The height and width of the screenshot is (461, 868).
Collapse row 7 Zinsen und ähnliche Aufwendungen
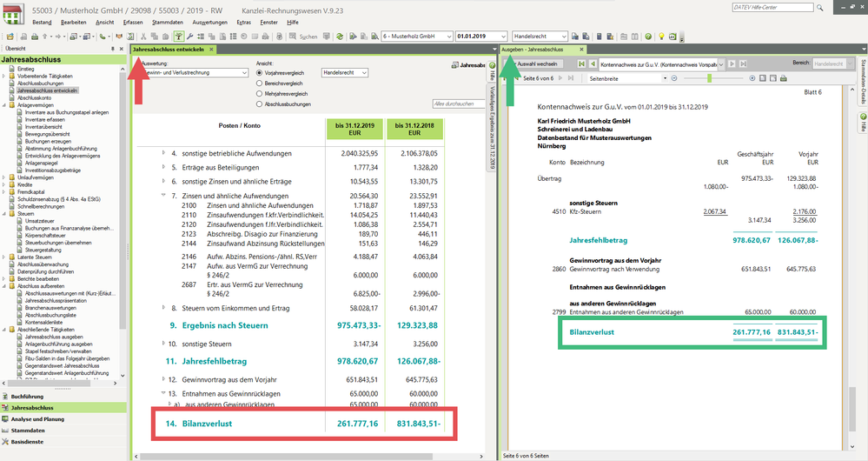pyautogui.click(x=163, y=195)
